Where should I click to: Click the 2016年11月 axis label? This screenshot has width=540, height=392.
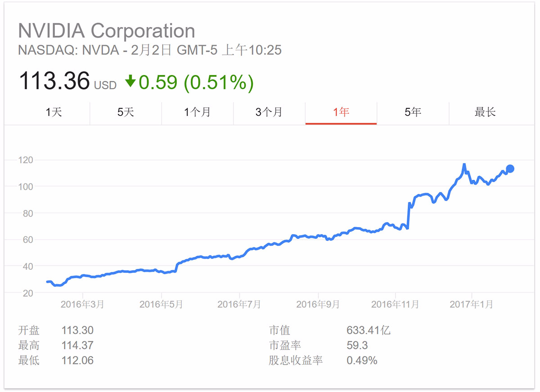pos(395,304)
